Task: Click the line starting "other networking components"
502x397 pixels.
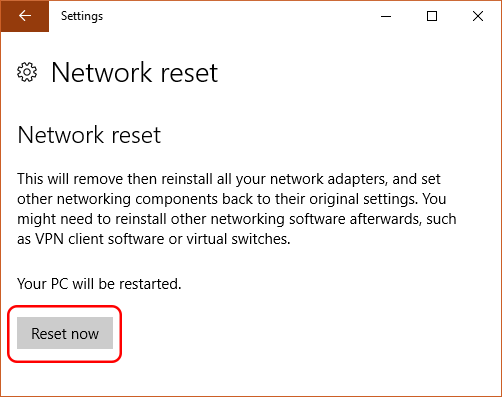Action: 232,199
